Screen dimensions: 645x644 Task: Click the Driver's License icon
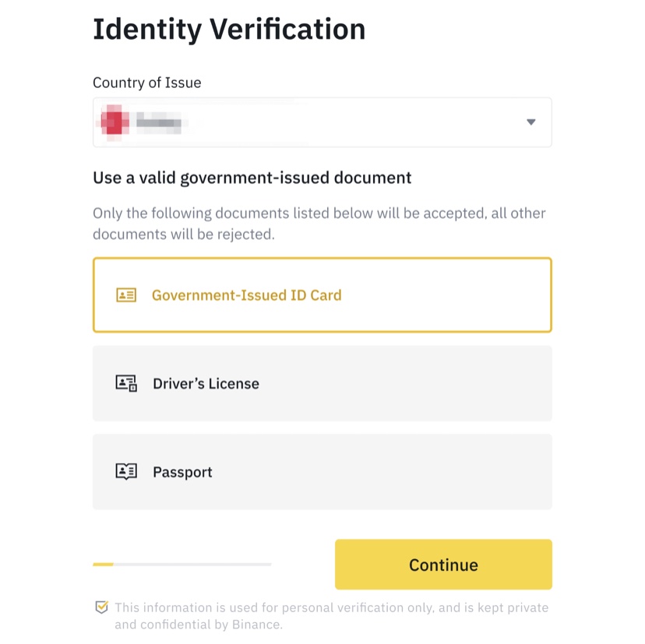pyautogui.click(x=126, y=383)
